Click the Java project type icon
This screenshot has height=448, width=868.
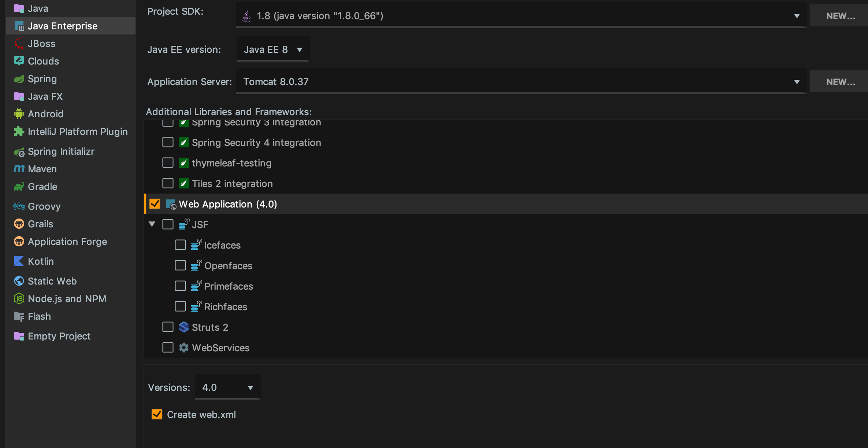tap(19, 8)
